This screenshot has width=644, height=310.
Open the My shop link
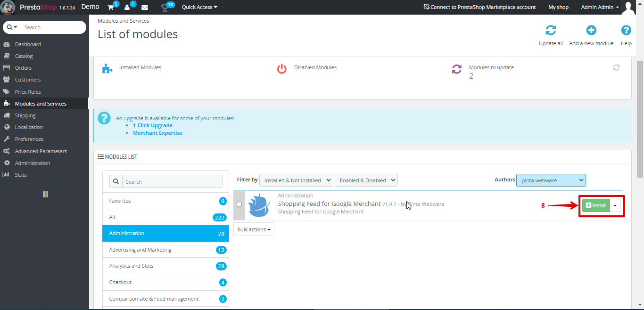point(558,7)
